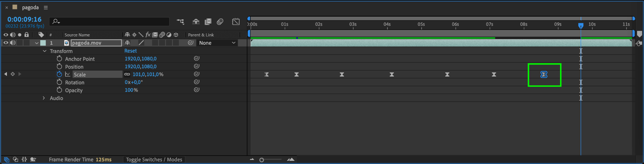Click the timeline search field
The height and width of the screenshot is (164, 644).
[x=110, y=22]
